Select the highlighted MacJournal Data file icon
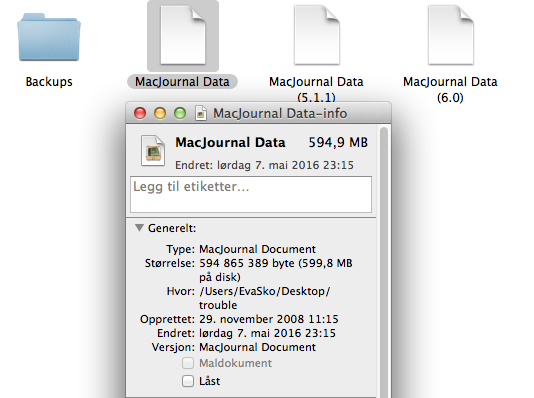Viewport: 534px width, 398px height. pyautogui.click(x=183, y=35)
